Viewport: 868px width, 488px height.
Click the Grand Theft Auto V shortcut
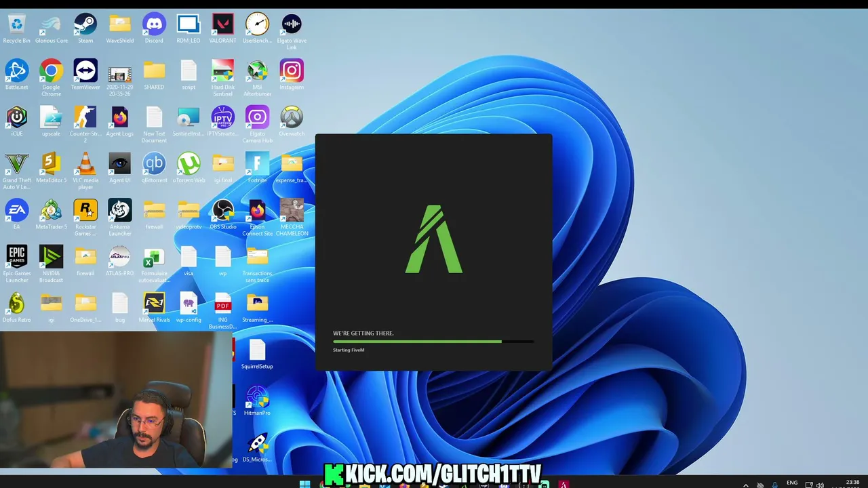coord(17,164)
